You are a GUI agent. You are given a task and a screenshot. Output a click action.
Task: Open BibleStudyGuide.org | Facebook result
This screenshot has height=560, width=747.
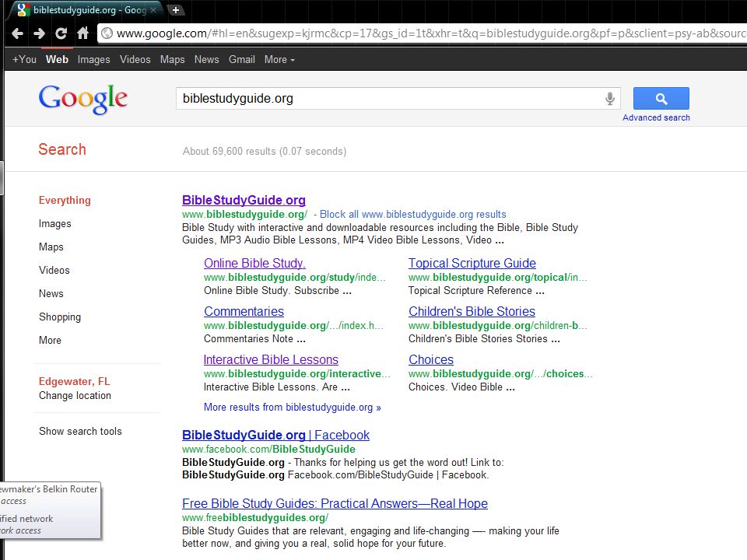click(x=275, y=436)
